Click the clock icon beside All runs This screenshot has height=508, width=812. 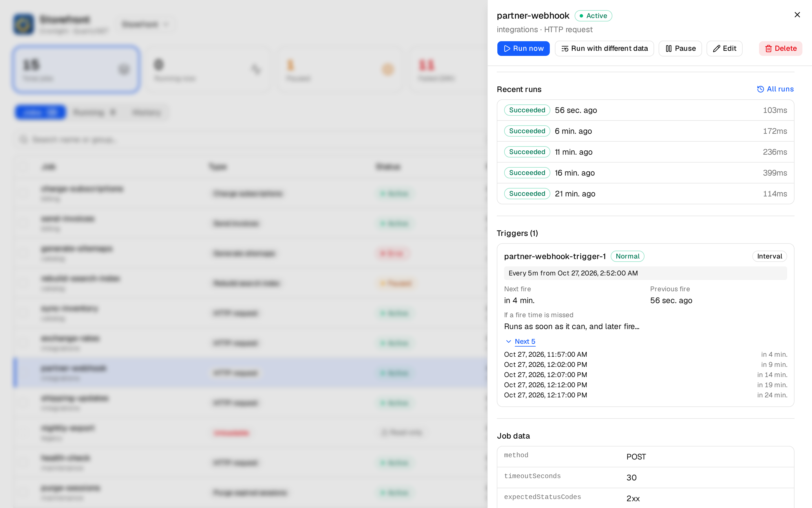click(x=760, y=89)
